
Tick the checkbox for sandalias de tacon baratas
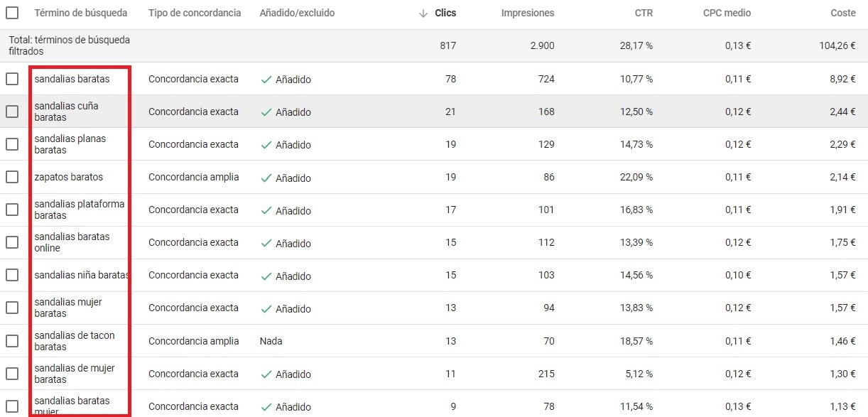pyautogui.click(x=12, y=341)
